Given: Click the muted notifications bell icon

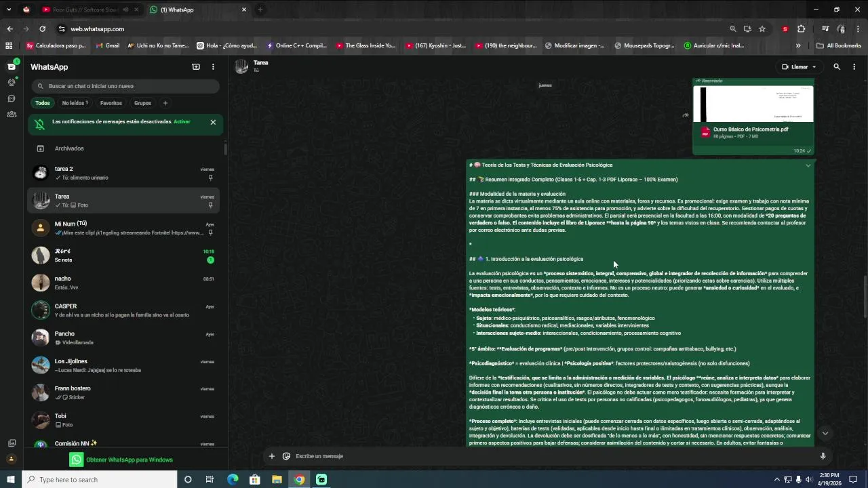Looking at the screenshot, I should (39, 124).
